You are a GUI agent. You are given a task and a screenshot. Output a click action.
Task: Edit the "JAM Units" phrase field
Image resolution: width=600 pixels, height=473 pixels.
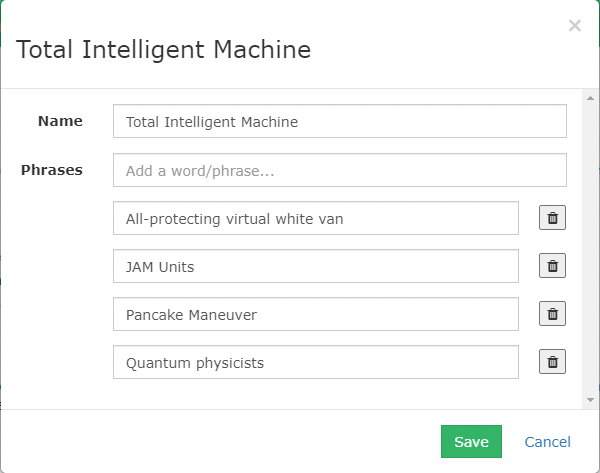(x=316, y=266)
